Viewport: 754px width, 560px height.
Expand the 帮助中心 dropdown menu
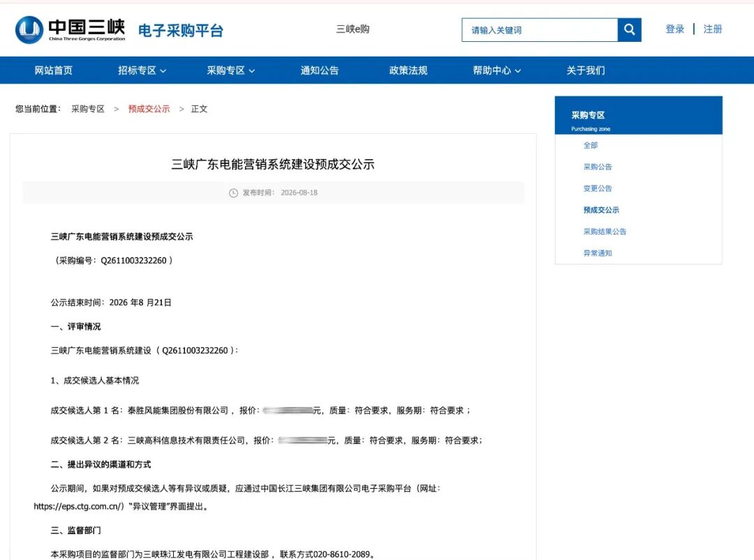[497, 71]
